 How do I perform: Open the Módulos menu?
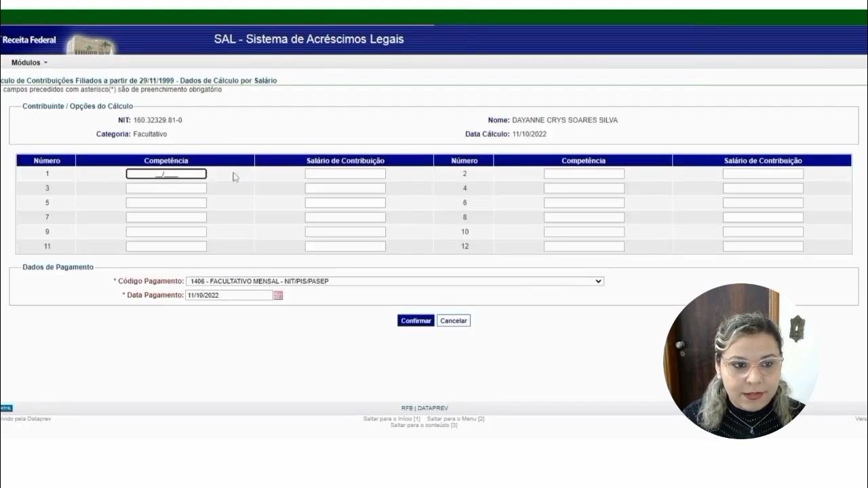[x=29, y=62]
